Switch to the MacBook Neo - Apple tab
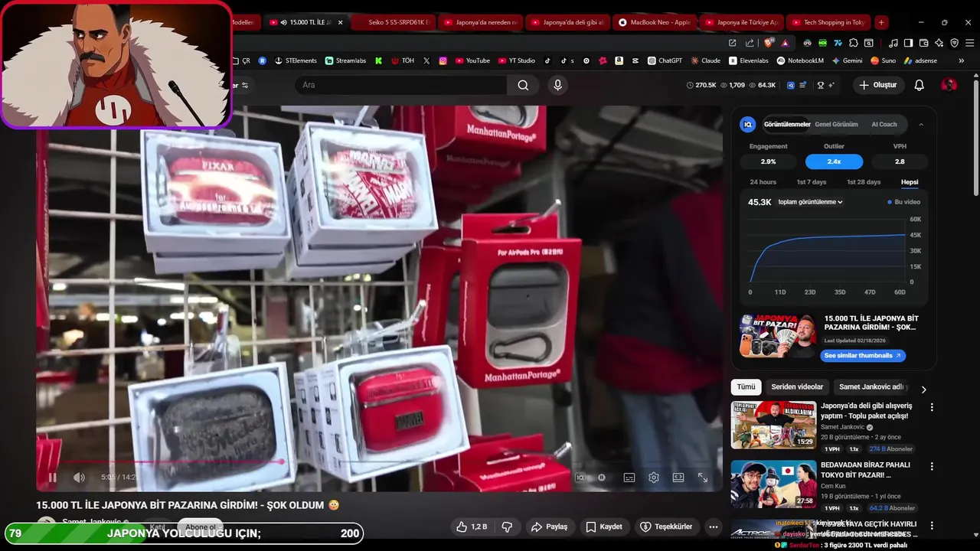Screen dimensions: 980x551 (655, 22)
